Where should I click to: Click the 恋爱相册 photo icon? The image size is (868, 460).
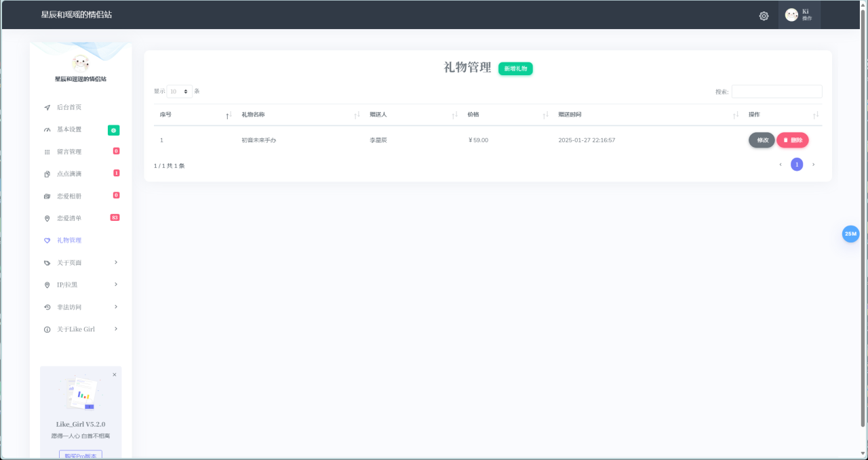click(47, 196)
